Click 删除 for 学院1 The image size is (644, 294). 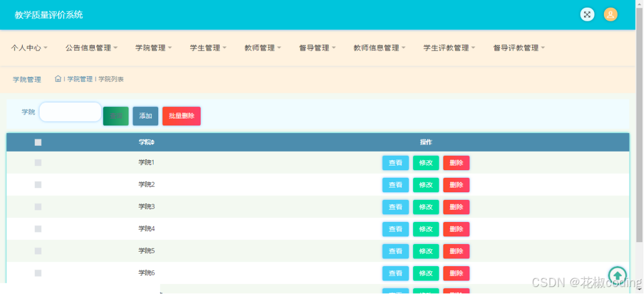(x=456, y=163)
